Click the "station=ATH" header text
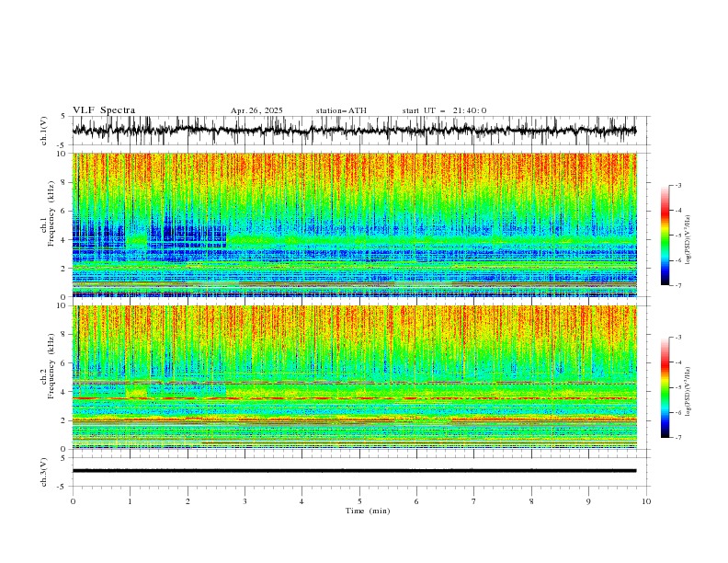This screenshot has width=728, height=563. coord(341,110)
